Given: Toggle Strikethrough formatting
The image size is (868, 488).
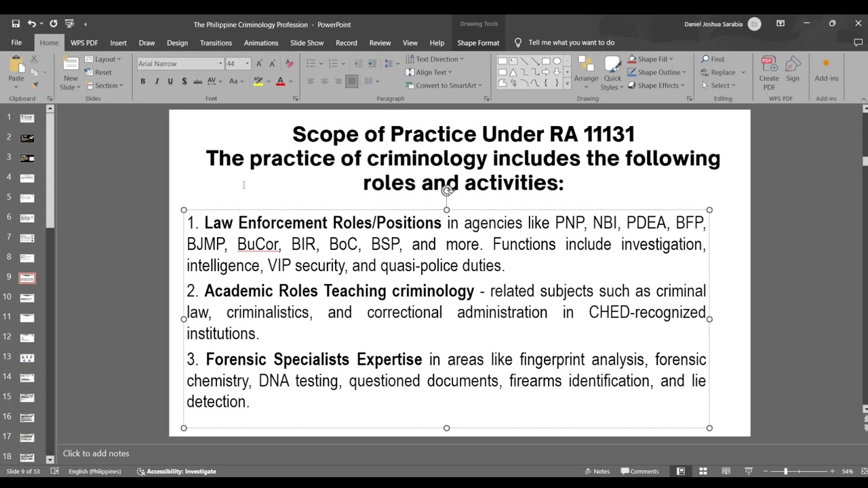Looking at the screenshot, I should click(x=197, y=81).
